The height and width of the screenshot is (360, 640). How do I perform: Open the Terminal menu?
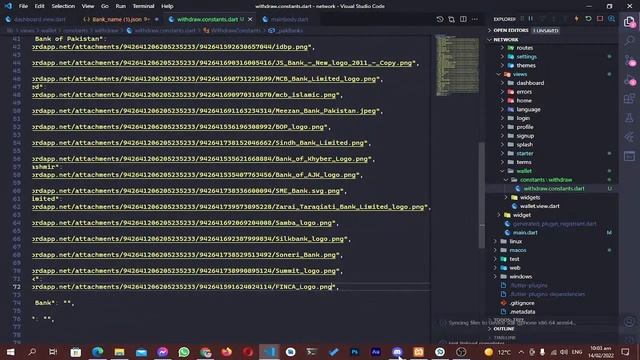pos(143,6)
